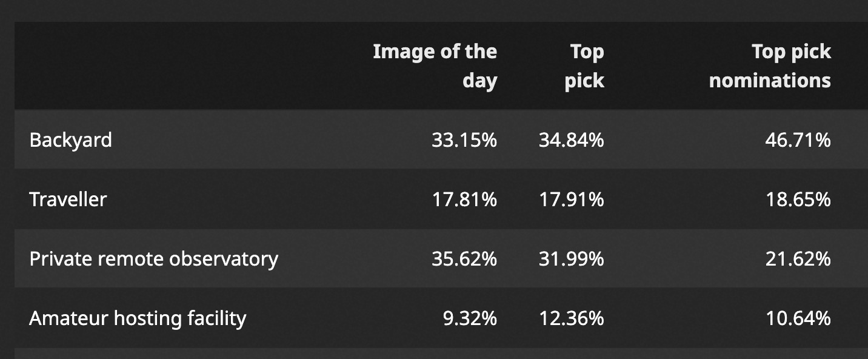Select the Private remote observatory row label
The width and height of the screenshot is (868, 359).
coord(153,259)
